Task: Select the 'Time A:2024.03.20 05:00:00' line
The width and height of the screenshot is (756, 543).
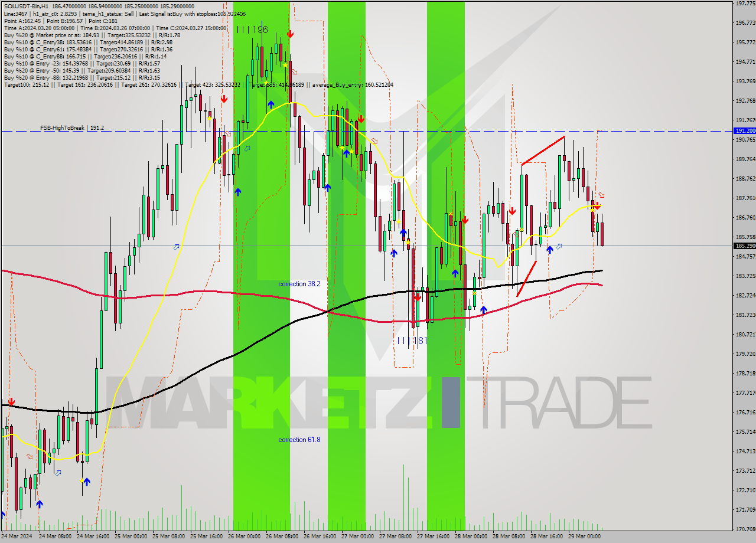Action: coord(115,28)
